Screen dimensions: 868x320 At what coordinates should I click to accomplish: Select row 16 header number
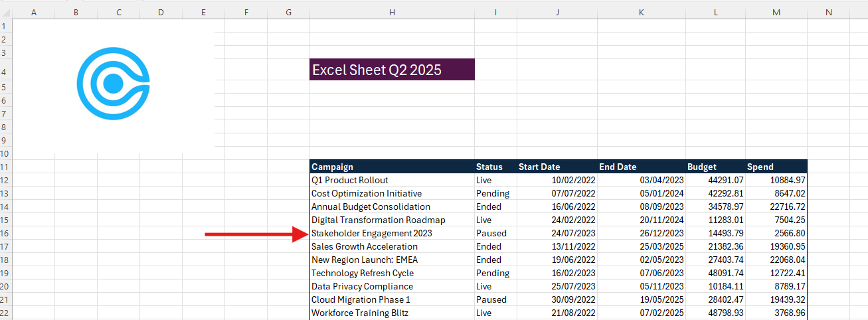(6, 233)
